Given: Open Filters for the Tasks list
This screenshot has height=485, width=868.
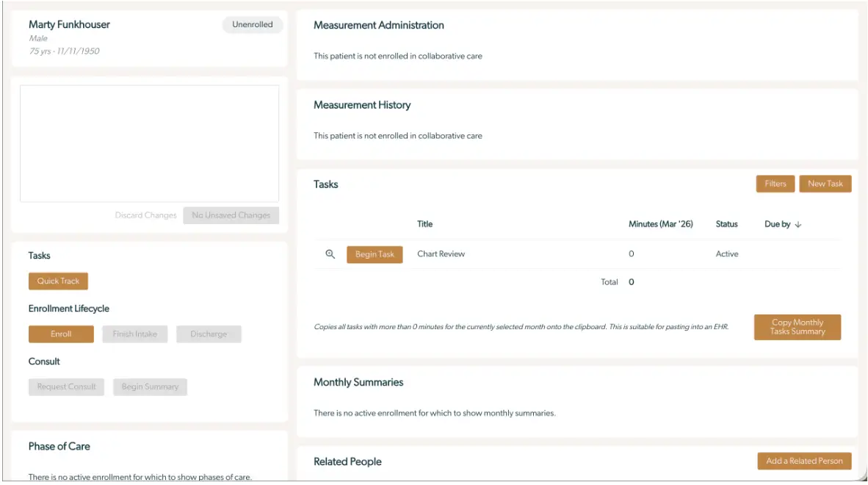Looking at the screenshot, I should pos(775,183).
